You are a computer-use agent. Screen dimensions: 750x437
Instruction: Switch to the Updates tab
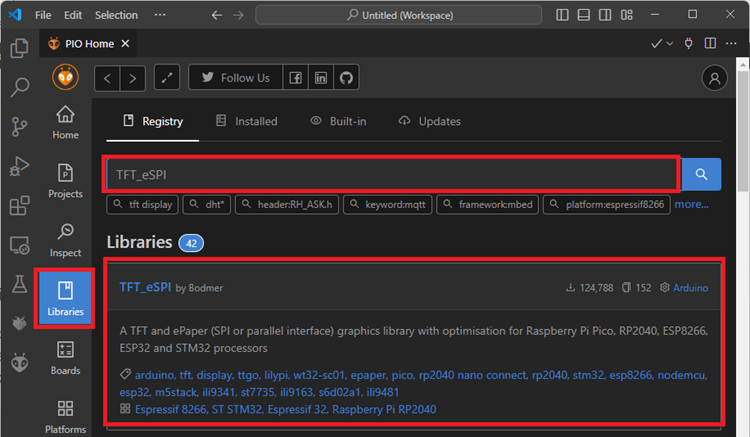pos(430,121)
